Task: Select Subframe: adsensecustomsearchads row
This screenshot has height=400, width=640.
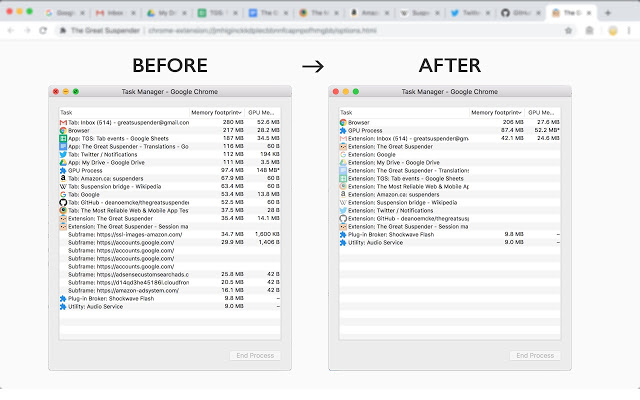Action: pyautogui.click(x=170, y=274)
